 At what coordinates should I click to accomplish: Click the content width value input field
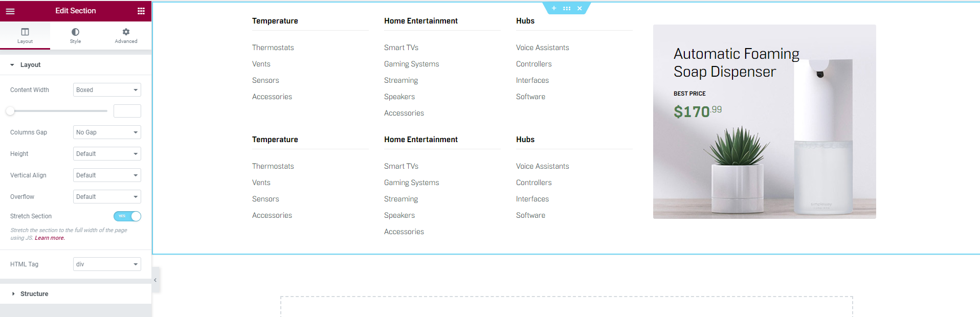(127, 111)
